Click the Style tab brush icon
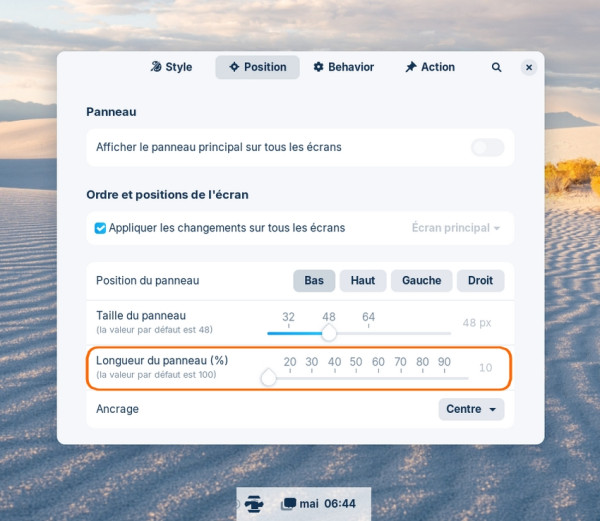Screen dimensions: 600x521 tap(156, 67)
